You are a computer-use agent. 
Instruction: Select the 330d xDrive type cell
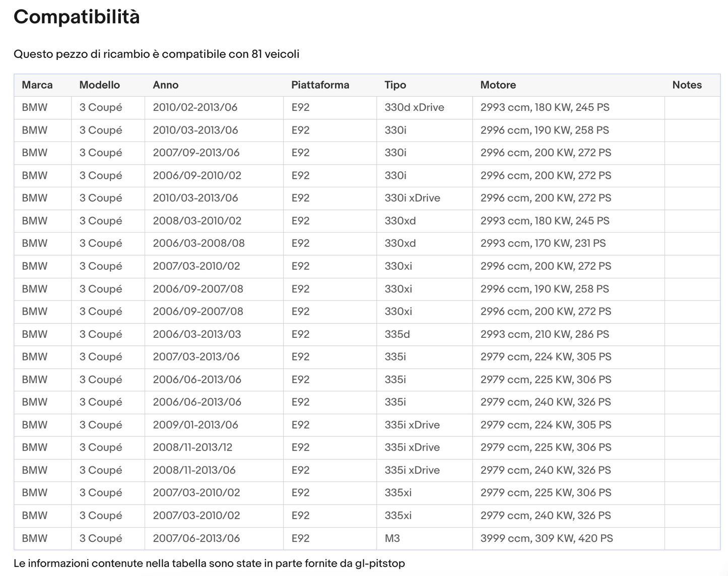[425, 108]
